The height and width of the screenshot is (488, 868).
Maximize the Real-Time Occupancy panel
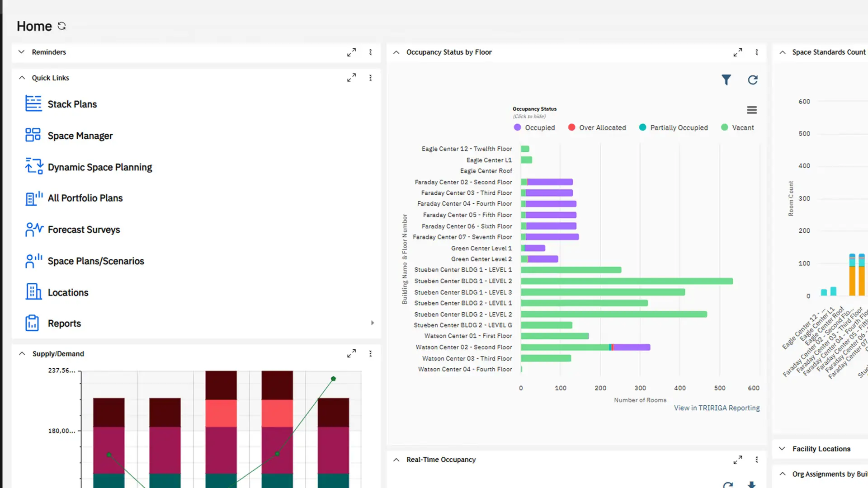pyautogui.click(x=738, y=460)
